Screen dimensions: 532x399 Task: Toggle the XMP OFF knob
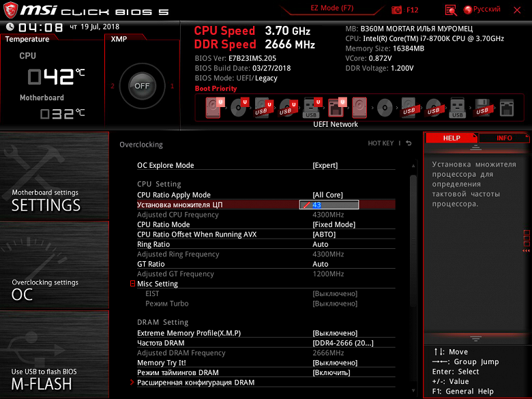pyautogui.click(x=142, y=86)
